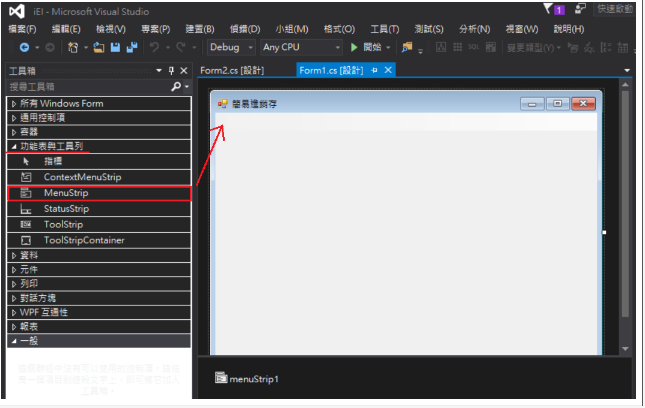This screenshot has width=645, height=408.
Task: Toggle auto-hide pin on 工具箱 panel
Action: point(170,70)
